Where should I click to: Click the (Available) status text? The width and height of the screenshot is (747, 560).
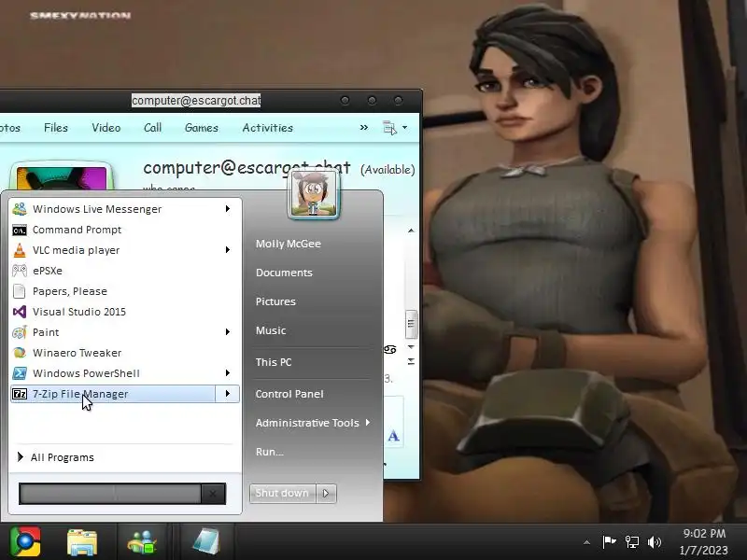tap(388, 170)
